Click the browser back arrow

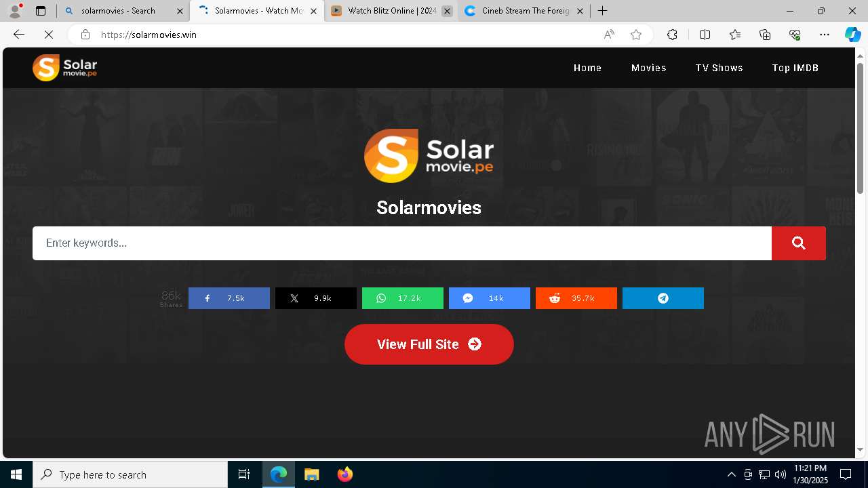point(19,35)
